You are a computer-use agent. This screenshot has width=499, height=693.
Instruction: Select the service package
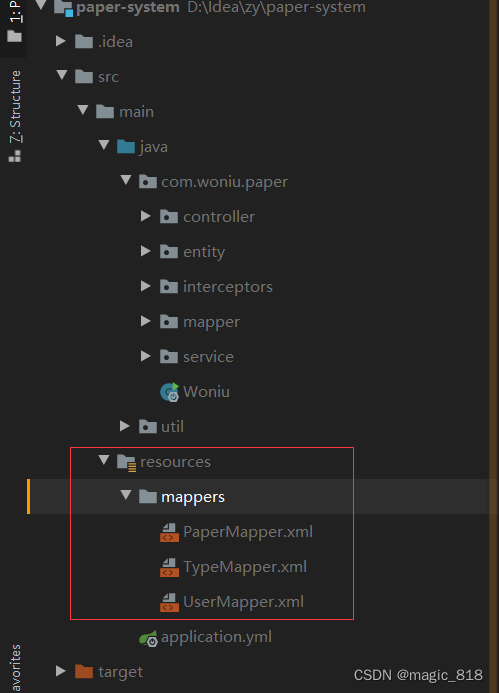coord(208,357)
